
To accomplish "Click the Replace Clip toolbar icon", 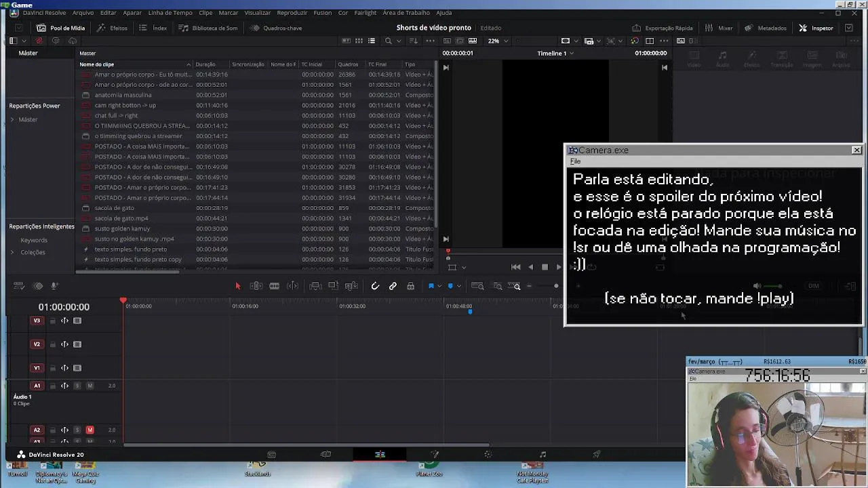I will tap(351, 286).
